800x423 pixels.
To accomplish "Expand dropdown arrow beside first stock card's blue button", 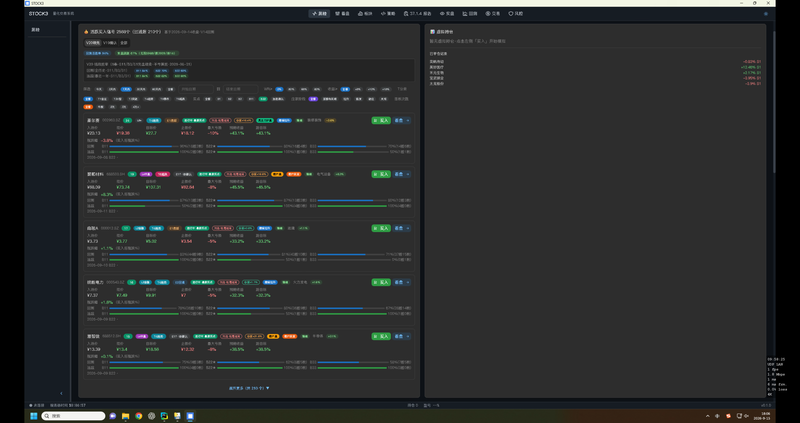I will coord(408,120).
